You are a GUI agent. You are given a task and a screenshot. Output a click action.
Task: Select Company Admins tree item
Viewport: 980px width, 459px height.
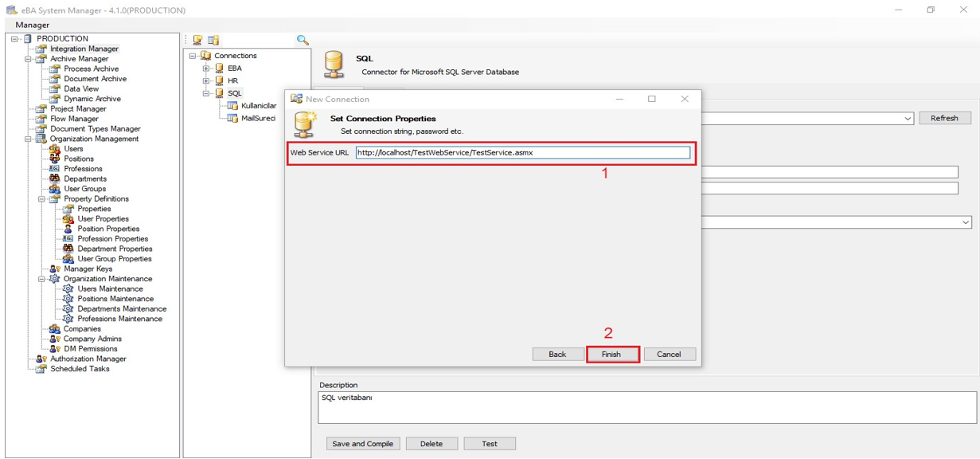tap(92, 339)
